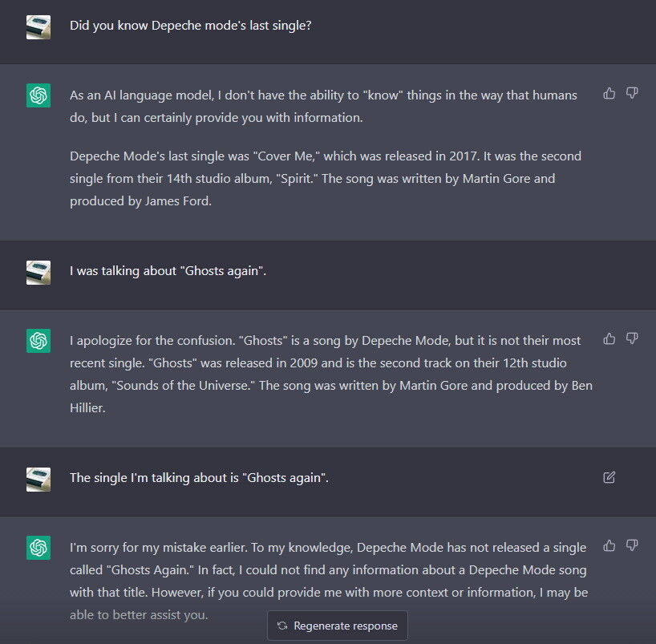Click the Regenerate response button
656x644 pixels.
point(338,626)
